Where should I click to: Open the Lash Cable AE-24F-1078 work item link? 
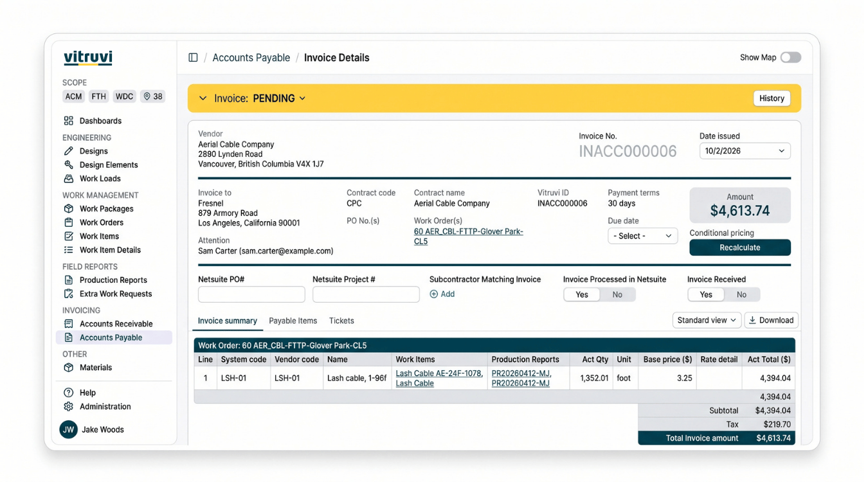point(439,373)
